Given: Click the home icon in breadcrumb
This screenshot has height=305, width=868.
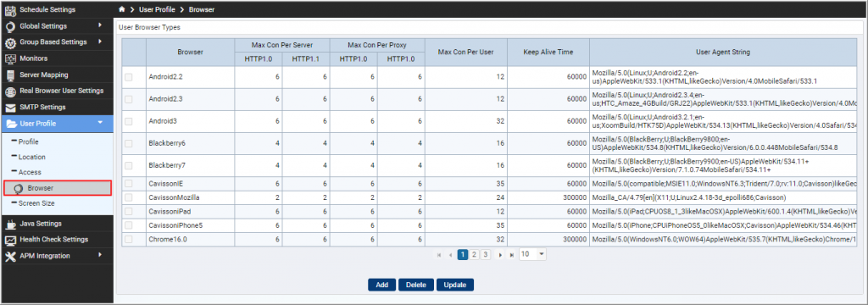Looking at the screenshot, I should tap(122, 9).
